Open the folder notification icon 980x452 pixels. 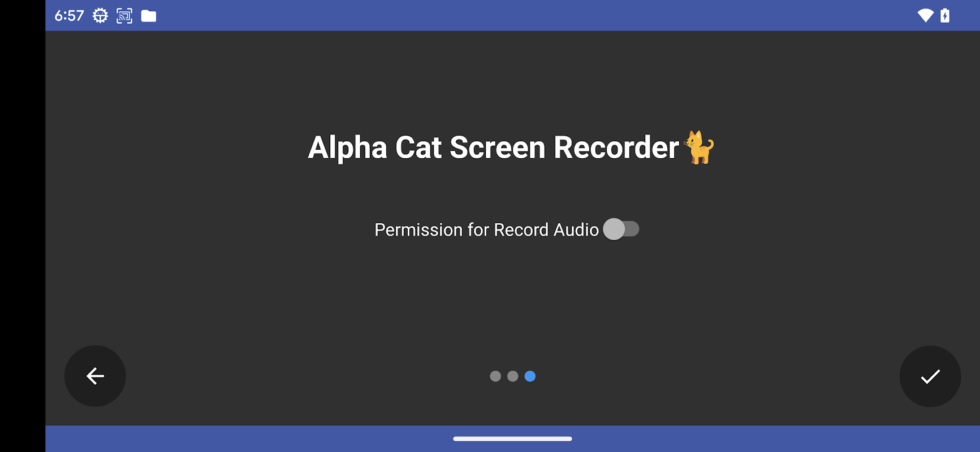tap(149, 16)
